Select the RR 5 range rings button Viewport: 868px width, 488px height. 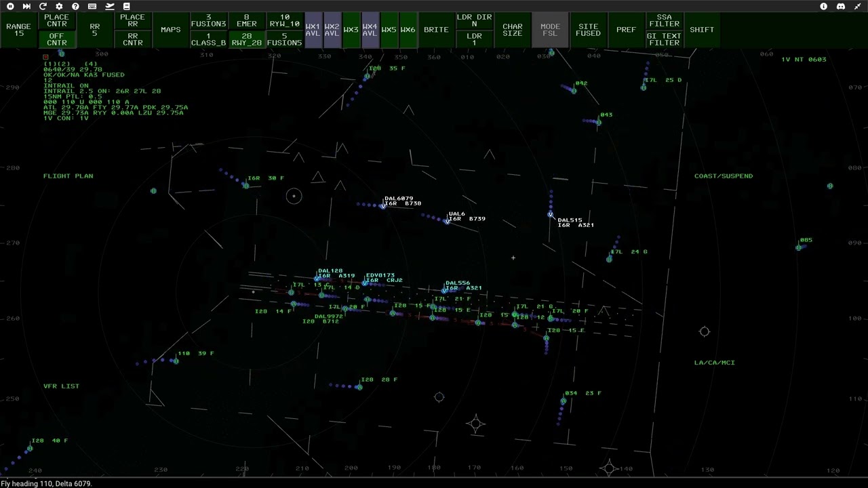[95, 30]
